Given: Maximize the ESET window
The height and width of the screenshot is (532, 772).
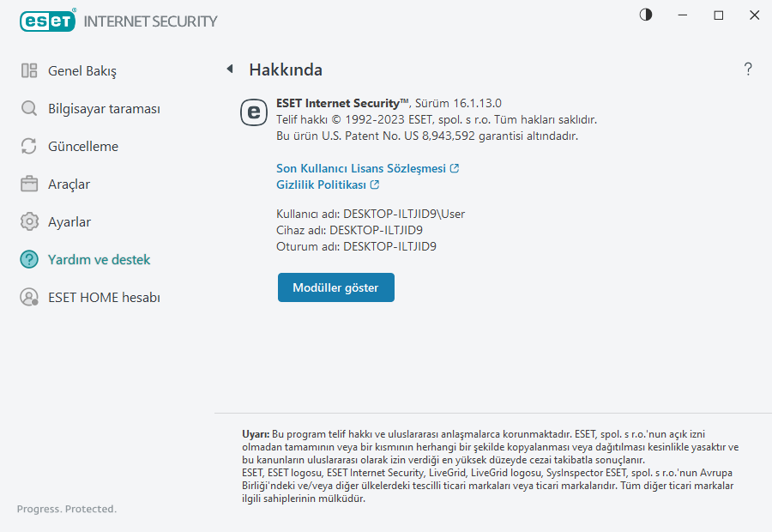Looking at the screenshot, I should pyautogui.click(x=719, y=15).
